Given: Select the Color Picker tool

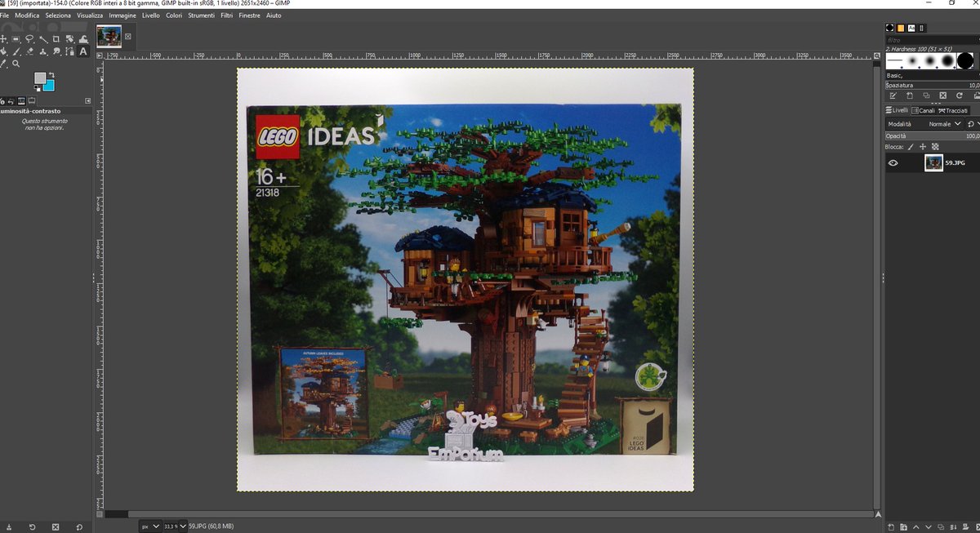Looking at the screenshot, I should [x=3, y=64].
